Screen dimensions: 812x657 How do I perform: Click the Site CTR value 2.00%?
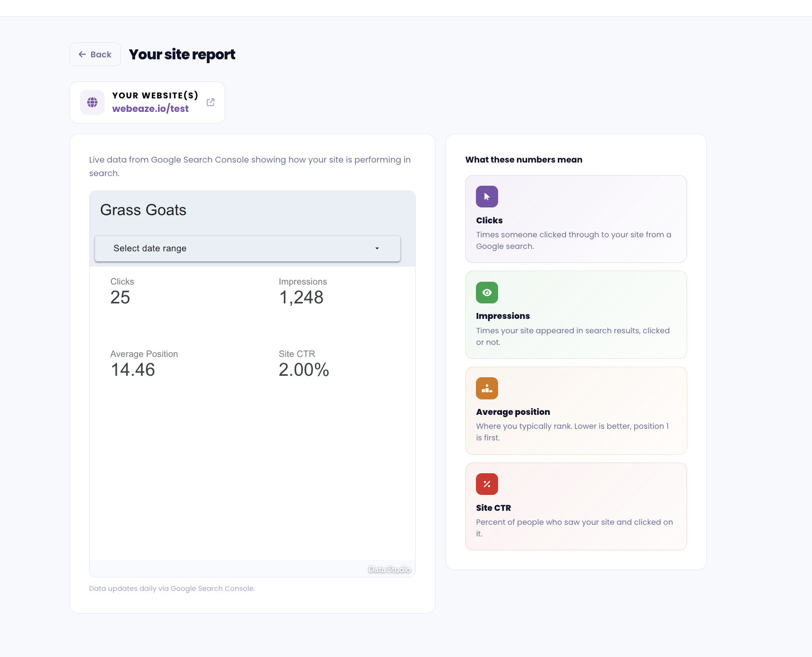coord(304,370)
